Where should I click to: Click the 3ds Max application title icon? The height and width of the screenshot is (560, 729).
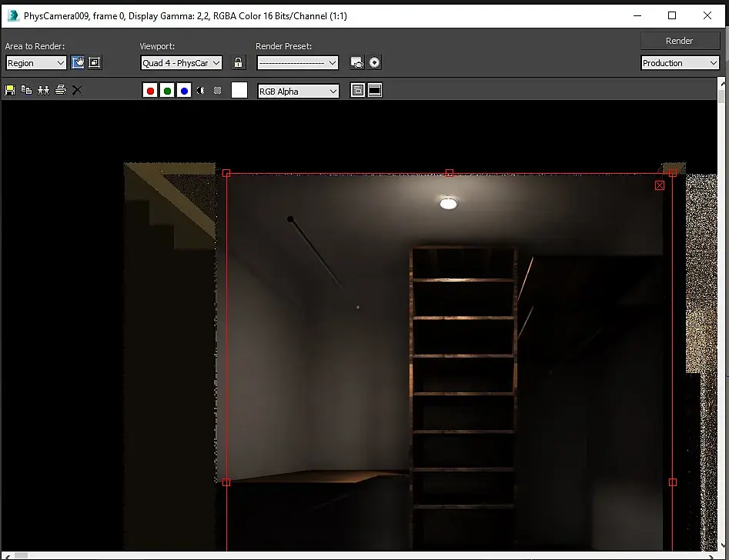pyautogui.click(x=13, y=16)
